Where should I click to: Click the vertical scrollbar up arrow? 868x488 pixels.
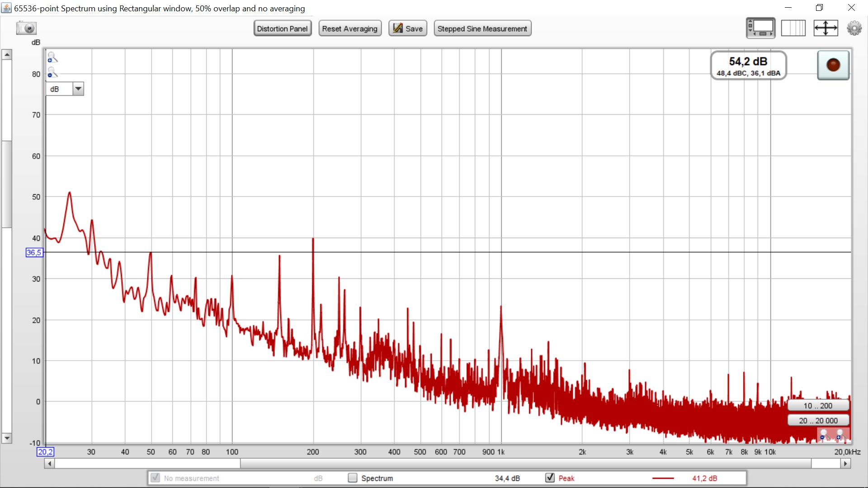(x=7, y=55)
